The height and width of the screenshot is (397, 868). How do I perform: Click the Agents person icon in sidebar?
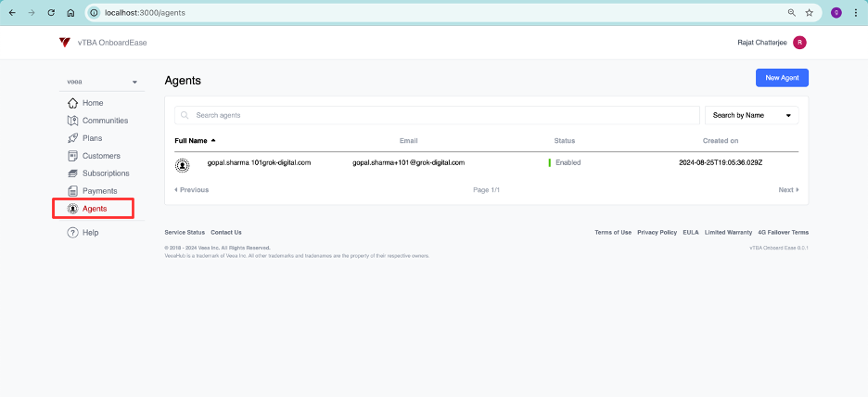click(x=72, y=209)
